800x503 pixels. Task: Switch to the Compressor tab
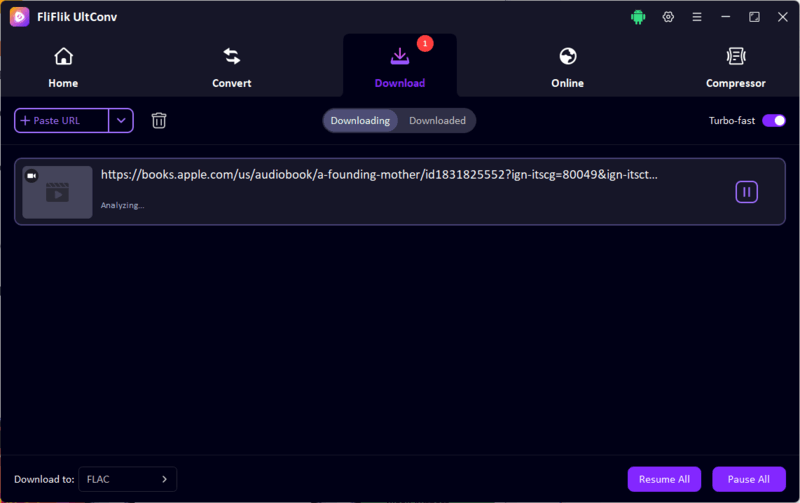tap(735, 67)
